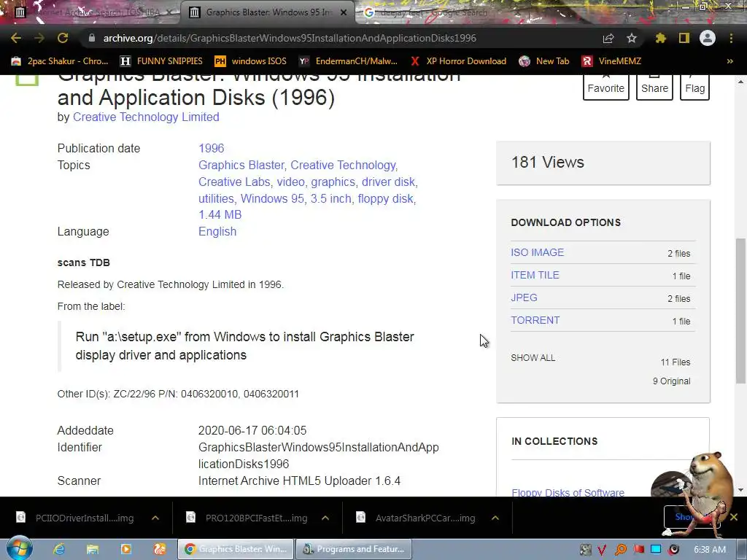Close the Graphics Blaster tab
This screenshot has width=747, height=560.
(344, 12)
